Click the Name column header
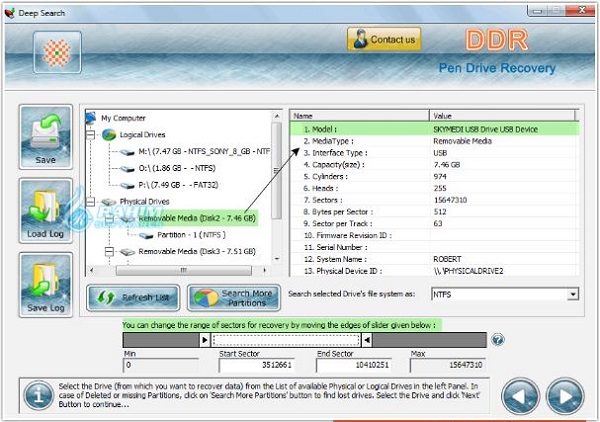600x422 pixels. (x=360, y=116)
